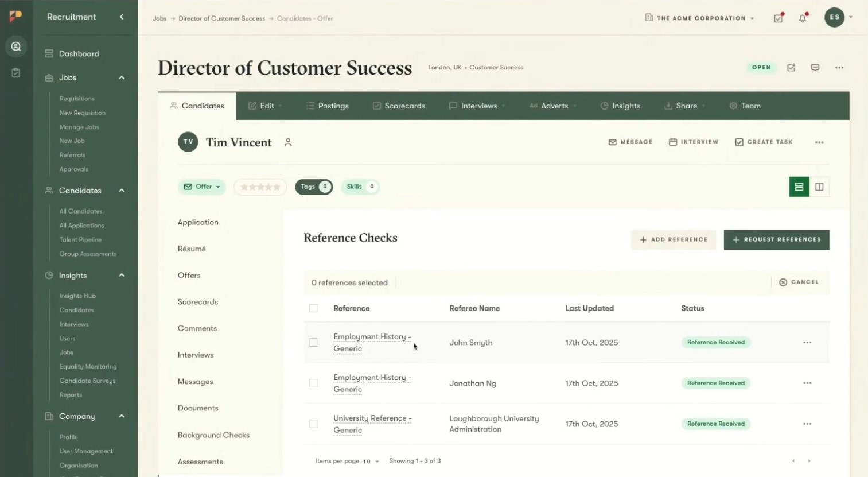Open the candidate Offers section
868x477 pixels.
point(189,276)
